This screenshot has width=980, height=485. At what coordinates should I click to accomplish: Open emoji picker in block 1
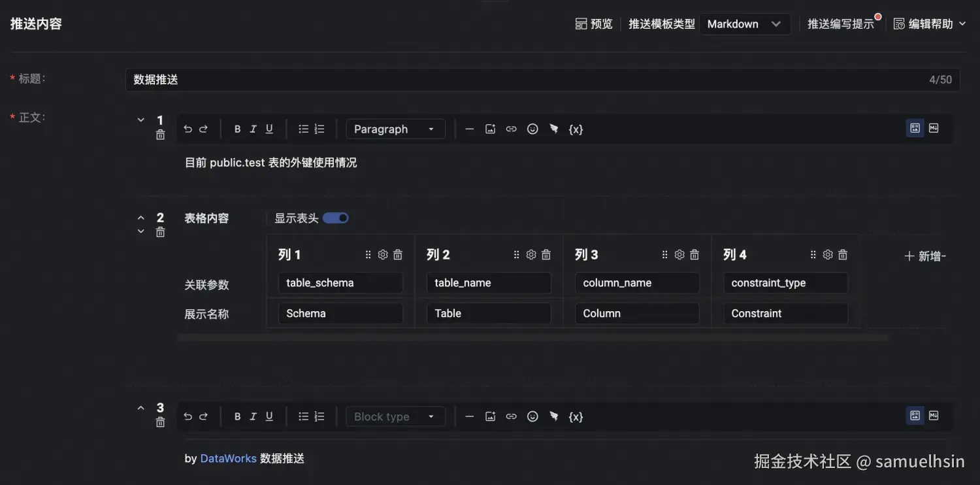tap(532, 129)
